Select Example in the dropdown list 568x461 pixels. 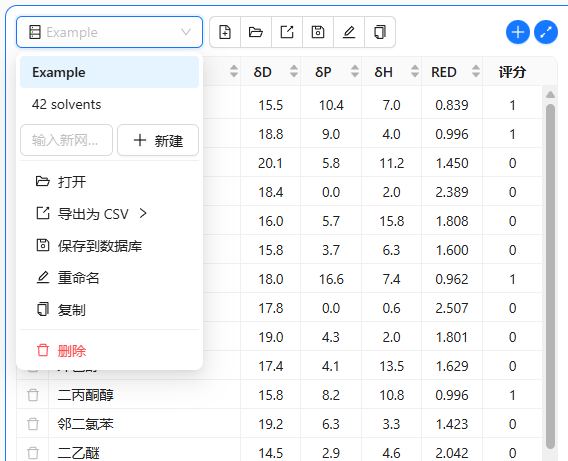point(109,72)
